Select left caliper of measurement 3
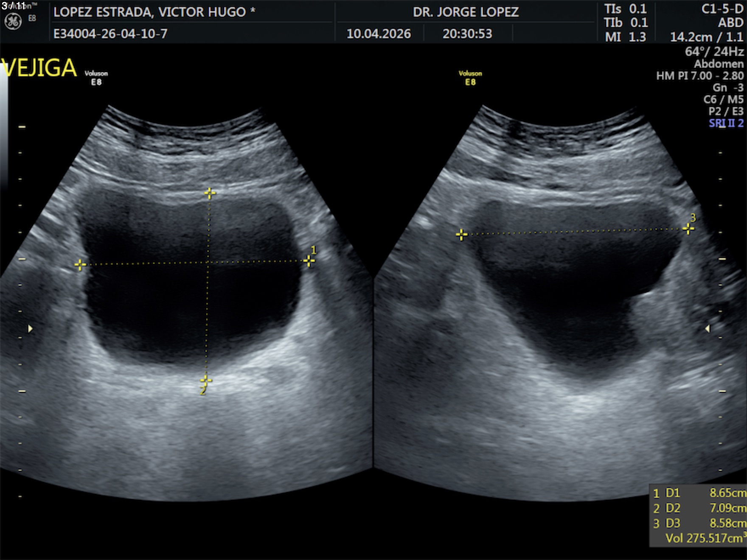747x560 pixels. pyautogui.click(x=461, y=235)
